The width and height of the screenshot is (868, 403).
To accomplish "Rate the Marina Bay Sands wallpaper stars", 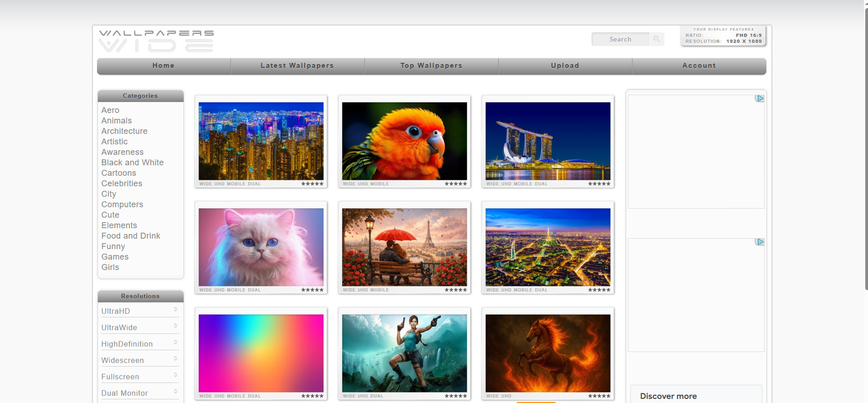I will point(599,184).
